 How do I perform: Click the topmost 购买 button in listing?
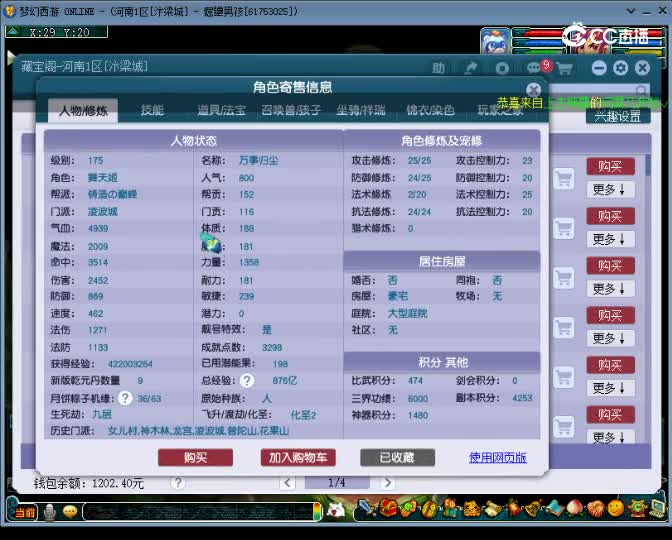pos(610,166)
